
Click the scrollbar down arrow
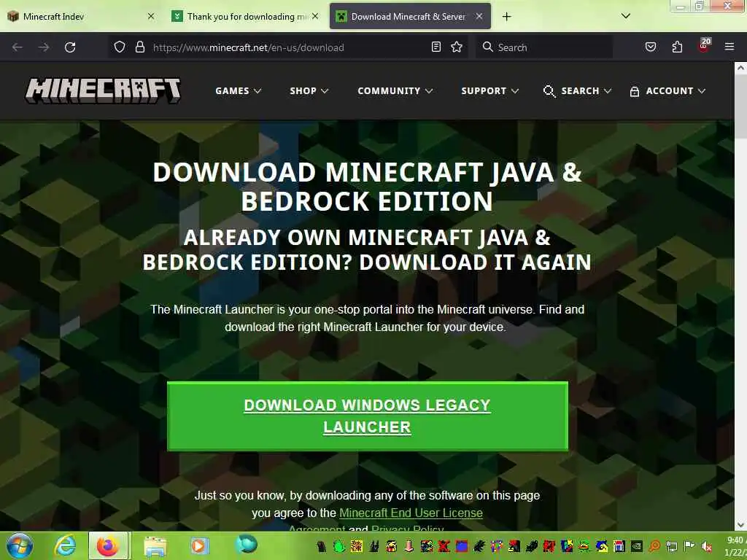(740, 525)
